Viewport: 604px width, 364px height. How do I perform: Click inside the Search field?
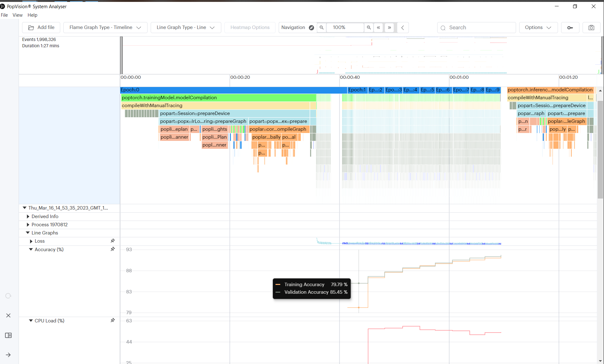476,27
